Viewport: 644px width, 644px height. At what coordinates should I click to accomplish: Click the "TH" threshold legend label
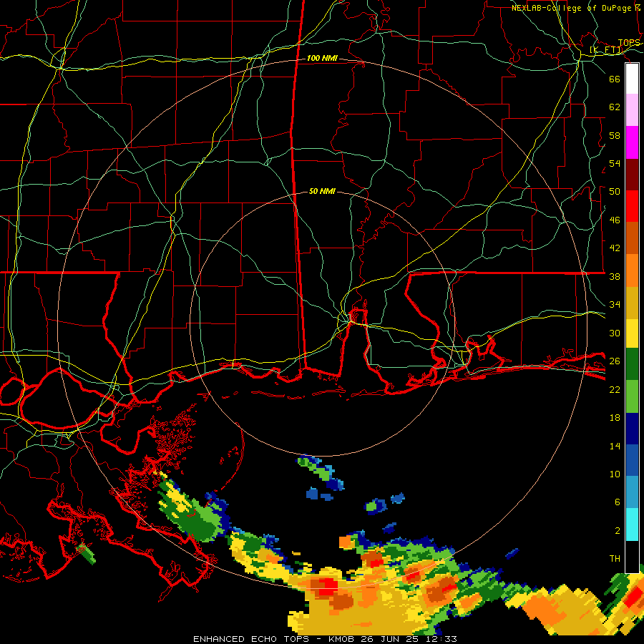(x=615, y=559)
